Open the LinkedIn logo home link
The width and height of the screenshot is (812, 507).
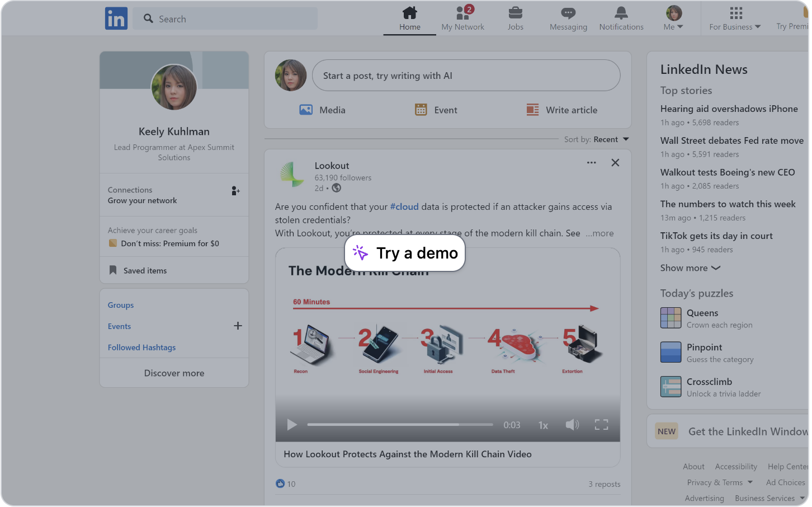116,18
